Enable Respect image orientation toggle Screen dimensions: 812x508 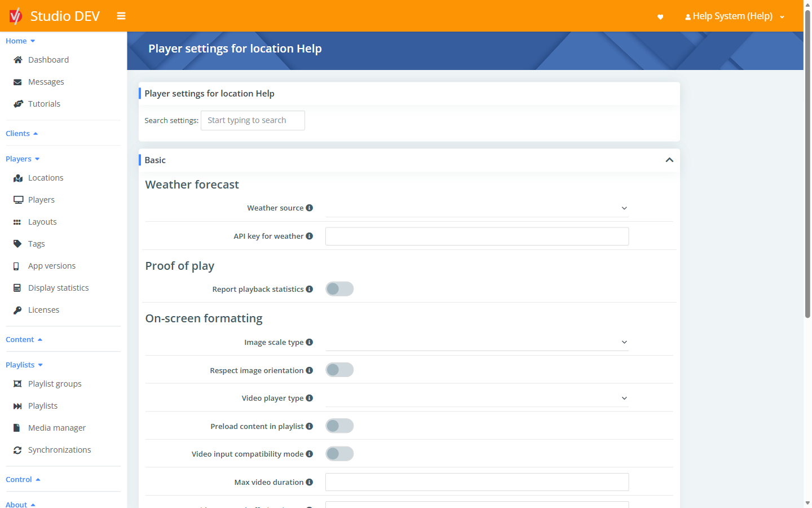click(339, 370)
